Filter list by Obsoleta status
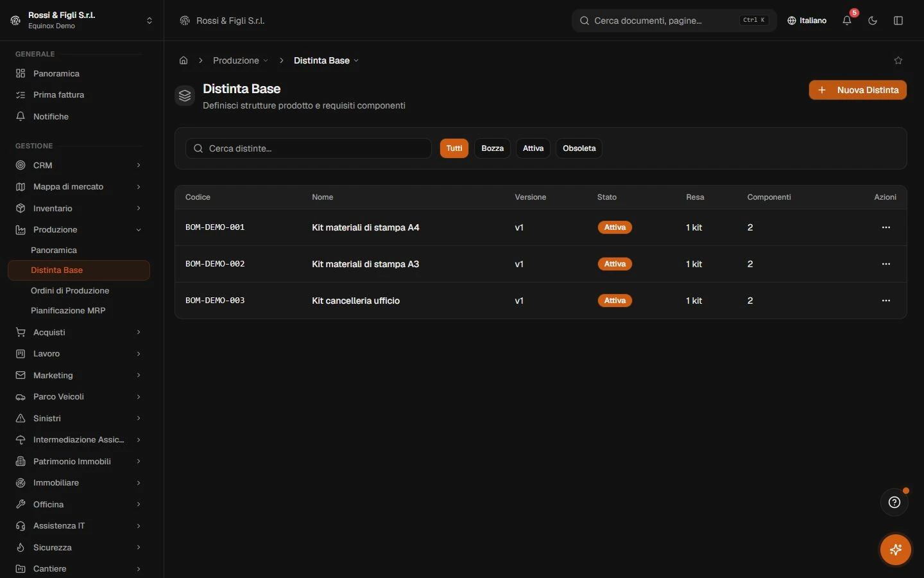 tap(579, 148)
